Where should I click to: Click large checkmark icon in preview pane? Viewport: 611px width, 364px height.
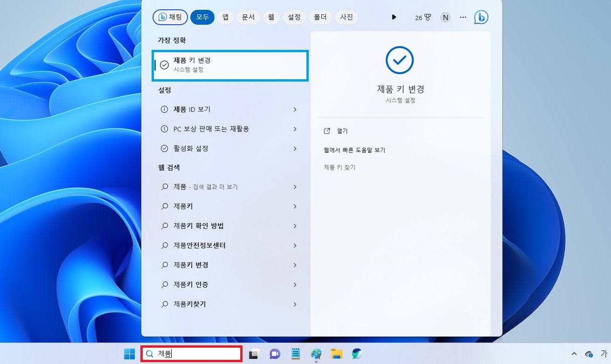(x=400, y=60)
